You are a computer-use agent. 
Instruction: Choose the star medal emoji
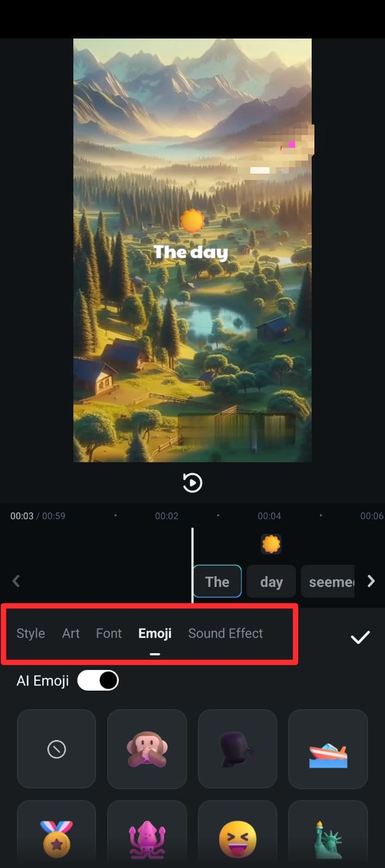pyautogui.click(x=56, y=835)
